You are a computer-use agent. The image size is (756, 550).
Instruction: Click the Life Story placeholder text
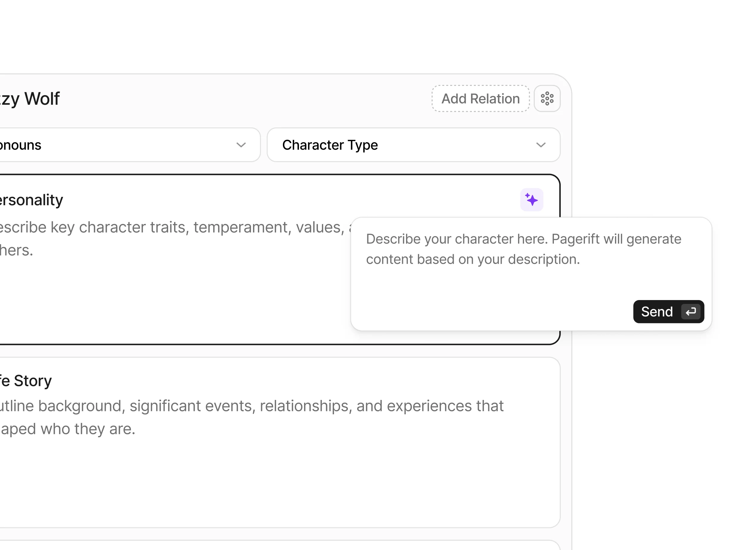click(x=250, y=407)
